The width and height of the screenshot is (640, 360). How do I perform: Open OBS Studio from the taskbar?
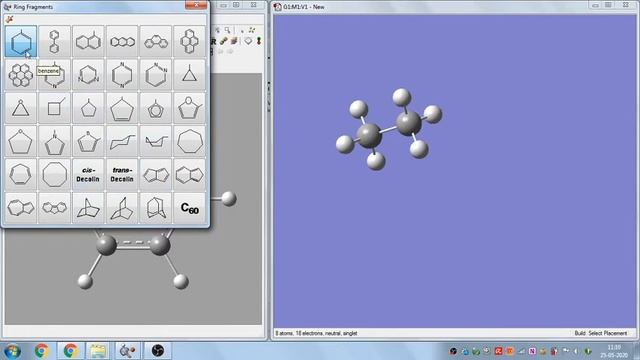(x=158, y=351)
